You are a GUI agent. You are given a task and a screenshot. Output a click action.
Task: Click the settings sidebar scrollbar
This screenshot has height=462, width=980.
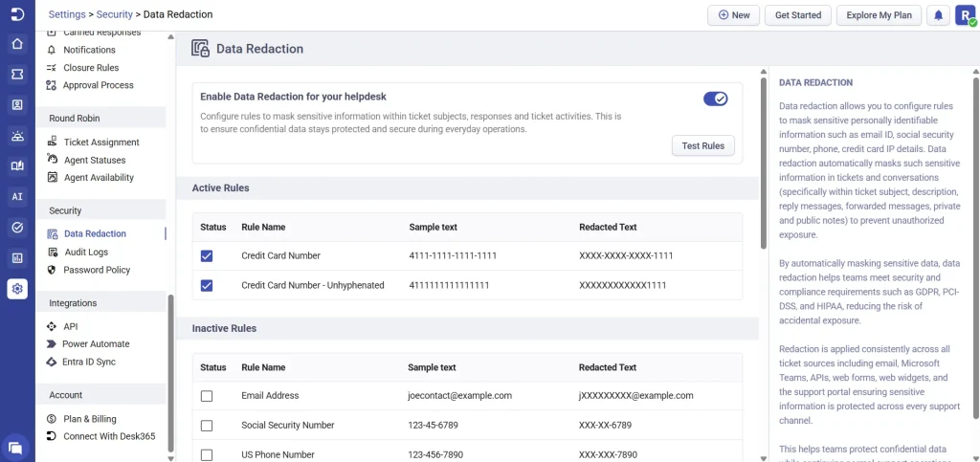tap(170, 371)
